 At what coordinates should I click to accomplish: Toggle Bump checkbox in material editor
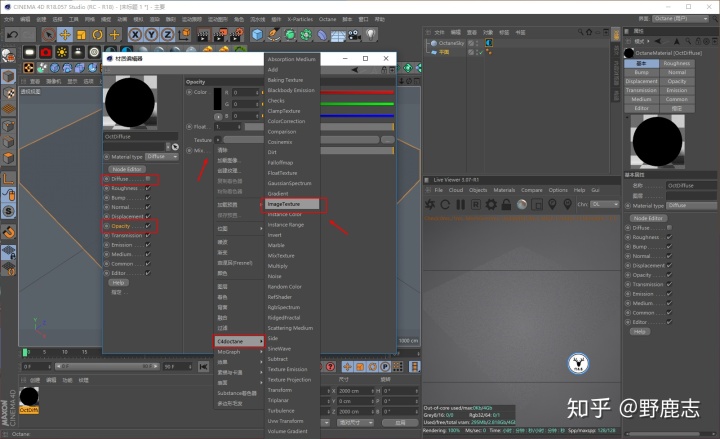(x=148, y=197)
